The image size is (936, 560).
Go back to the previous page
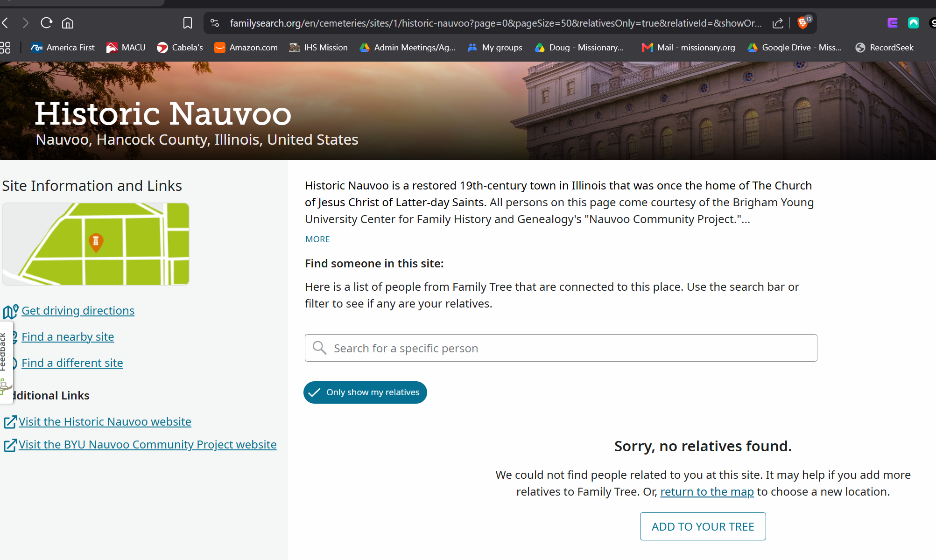6,23
